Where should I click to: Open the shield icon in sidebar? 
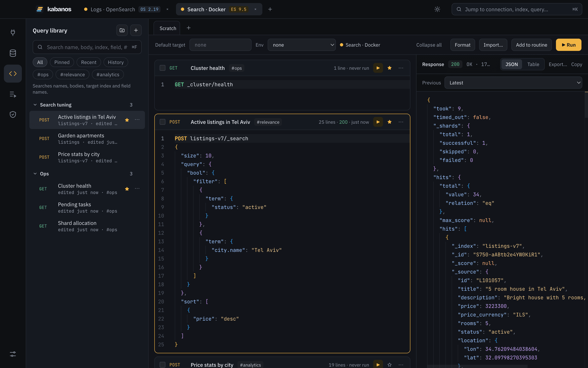[x=13, y=114]
